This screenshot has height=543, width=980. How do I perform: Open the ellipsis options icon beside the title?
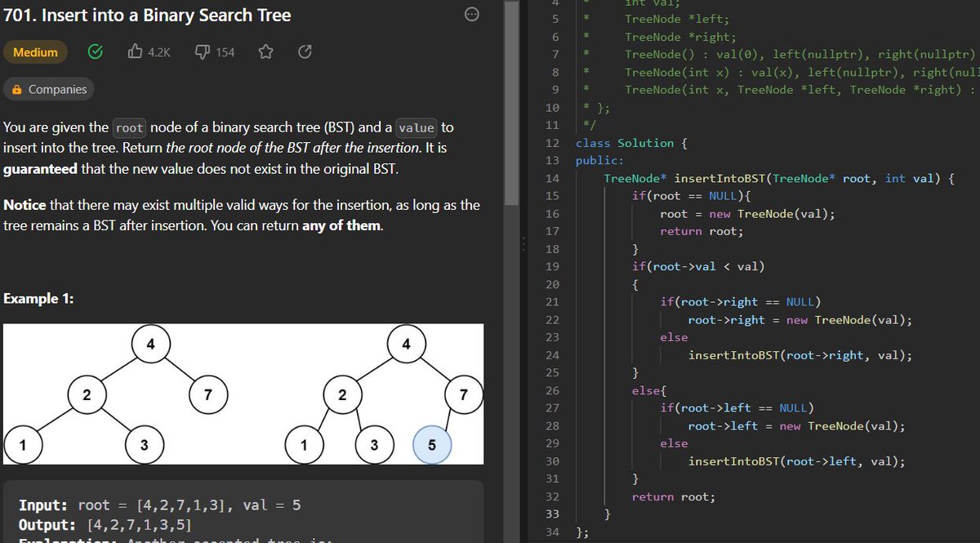click(471, 15)
